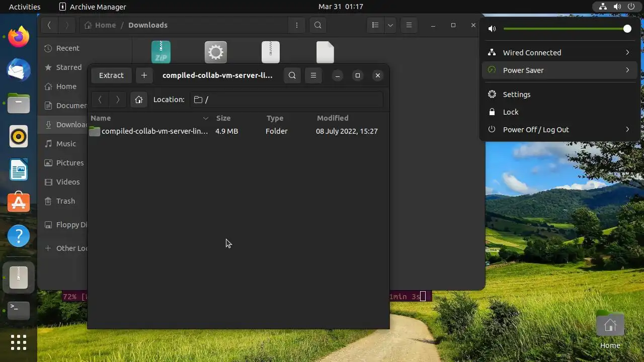
Task: Go to archive home location
Action: [x=139, y=100]
